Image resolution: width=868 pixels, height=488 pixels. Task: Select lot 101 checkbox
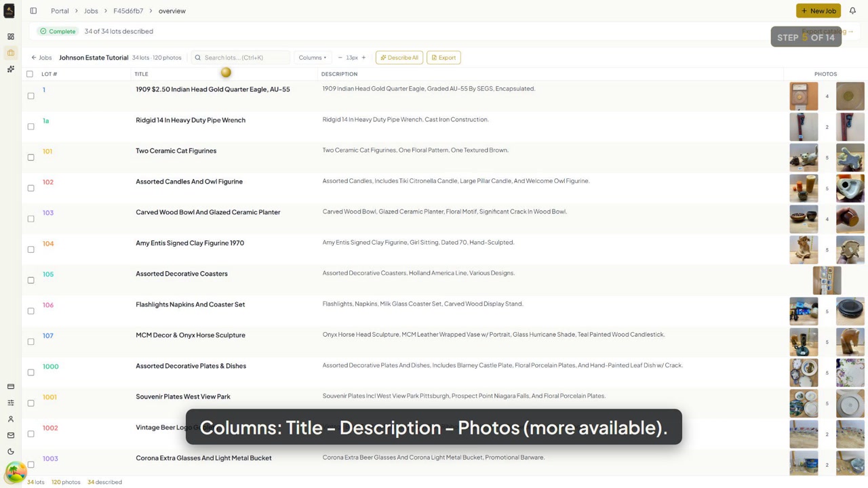[x=31, y=157]
